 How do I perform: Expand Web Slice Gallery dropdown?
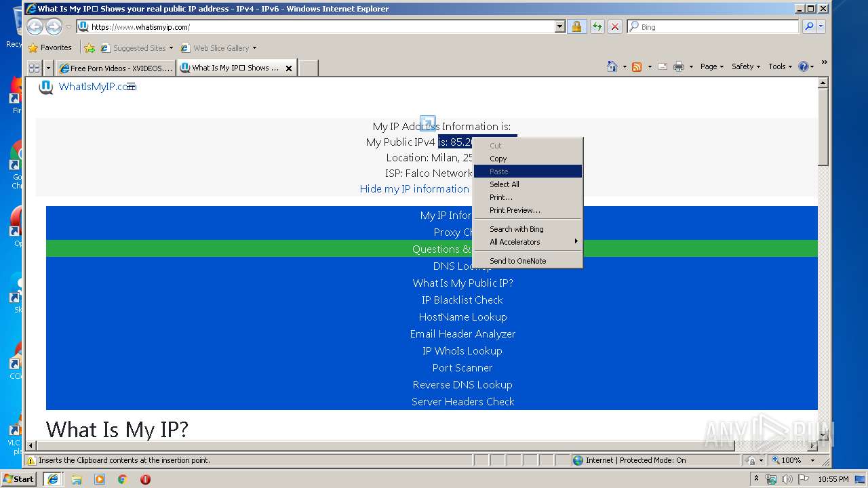tap(254, 48)
